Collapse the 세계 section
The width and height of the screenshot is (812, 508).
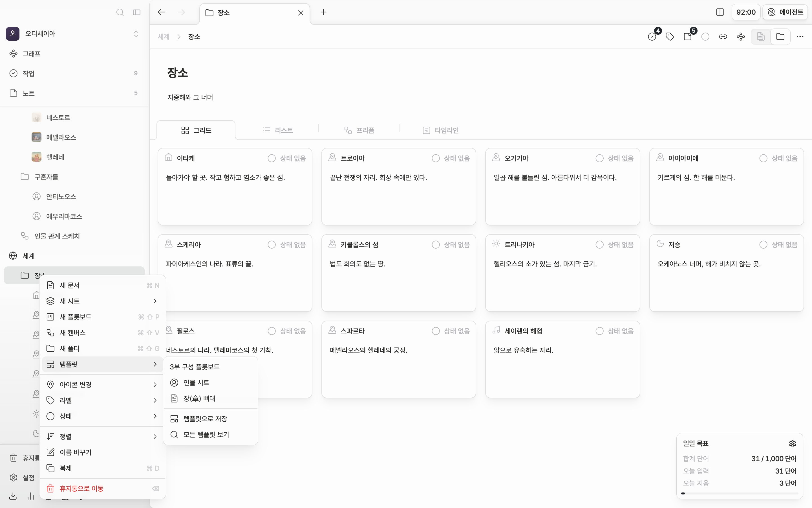coord(74,256)
